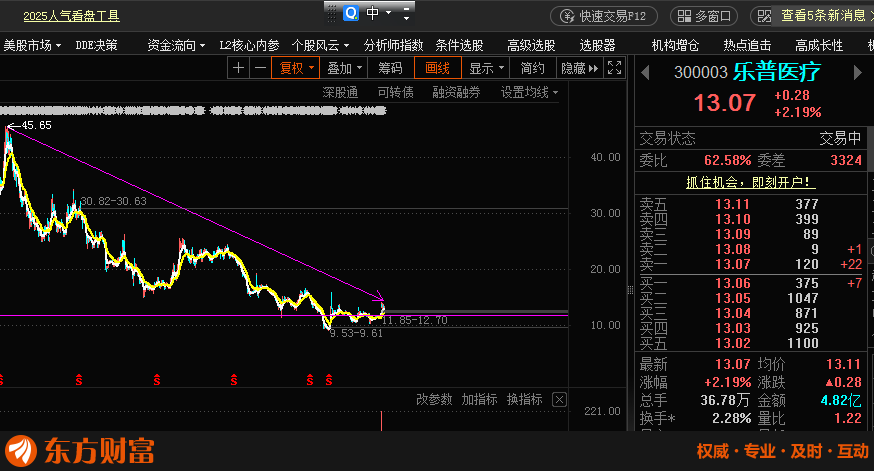The image size is (874, 471).
Task: Click 加指标 button
Action: 479,399
